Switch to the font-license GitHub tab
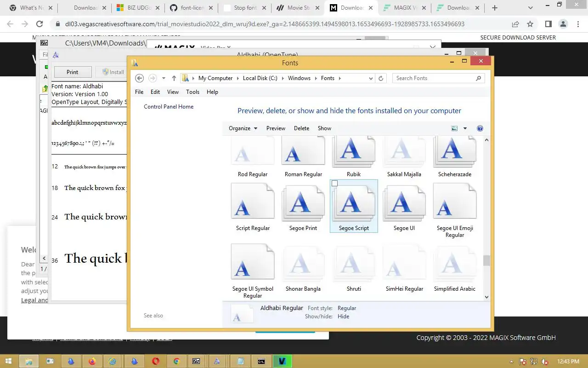The width and height of the screenshot is (588, 368). (192, 8)
